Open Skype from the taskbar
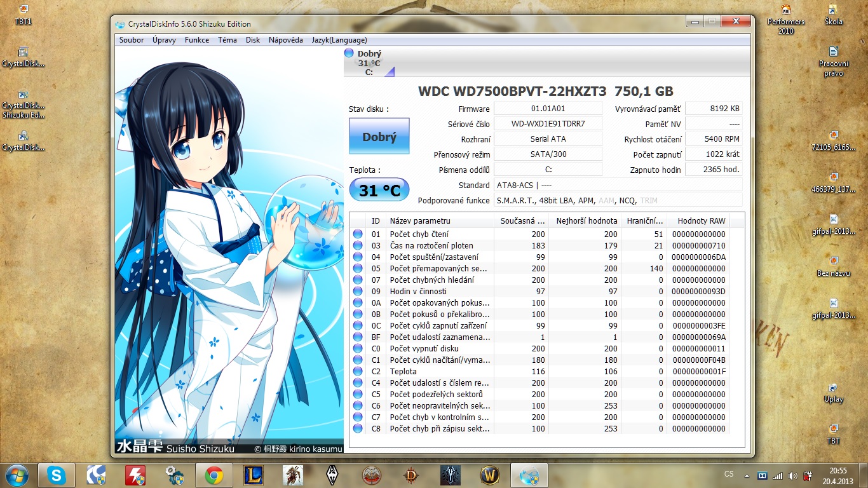Viewport: 868px width, 488px height. pyautogui.click(x=56, y=475)
